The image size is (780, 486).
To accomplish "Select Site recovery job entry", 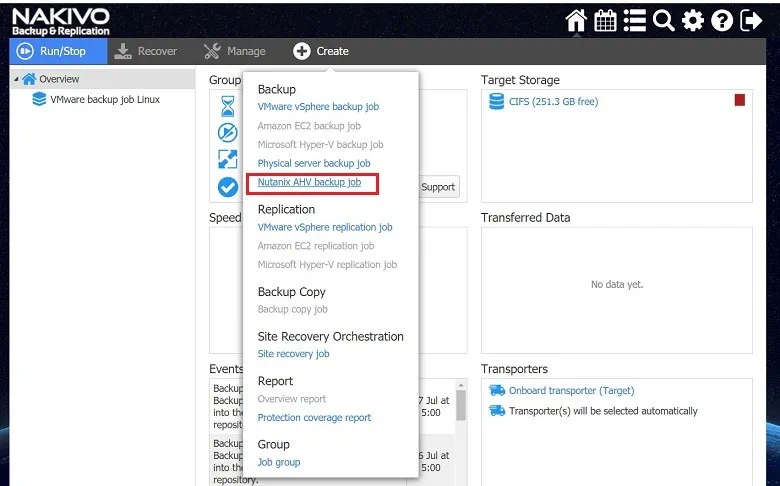I will point(293,354).
